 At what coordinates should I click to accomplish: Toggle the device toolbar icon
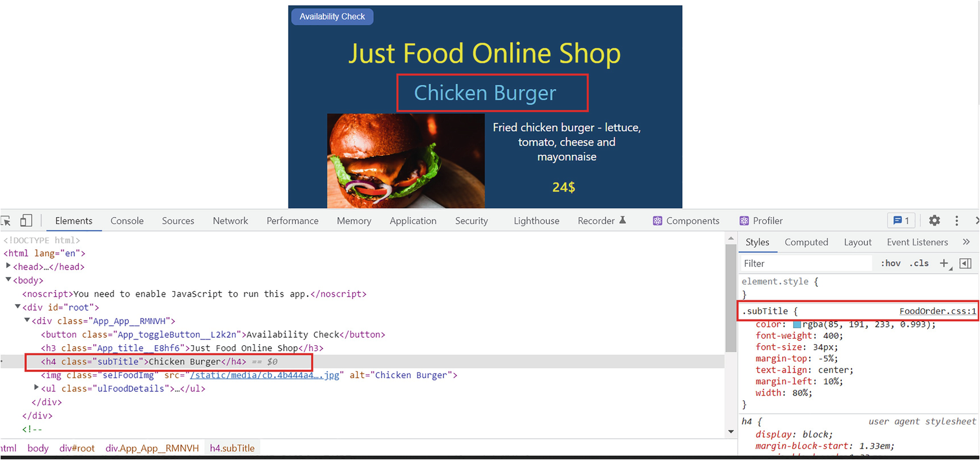(26, 221)
